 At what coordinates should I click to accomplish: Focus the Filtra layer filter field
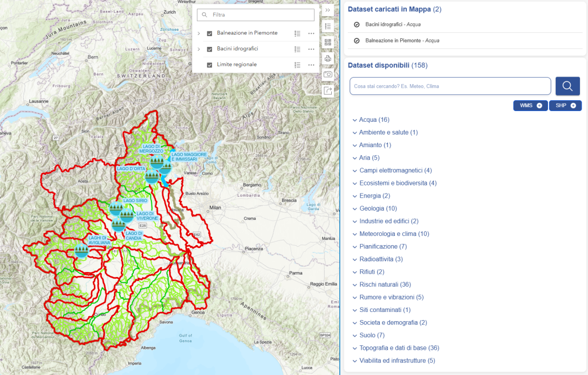(256, 15)
